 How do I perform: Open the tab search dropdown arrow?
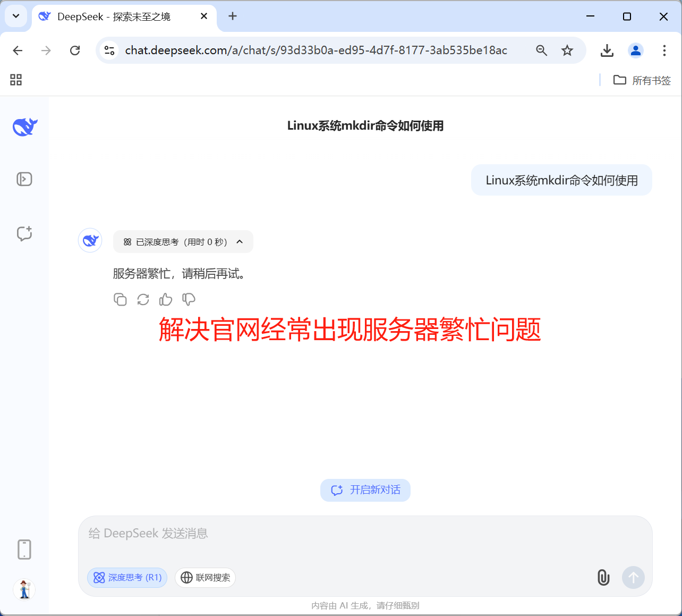16,16
